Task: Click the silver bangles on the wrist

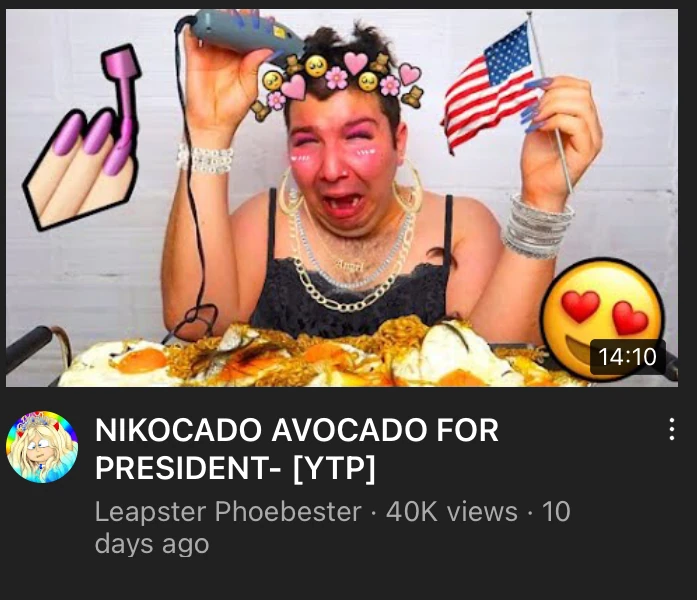Action: 537,226
